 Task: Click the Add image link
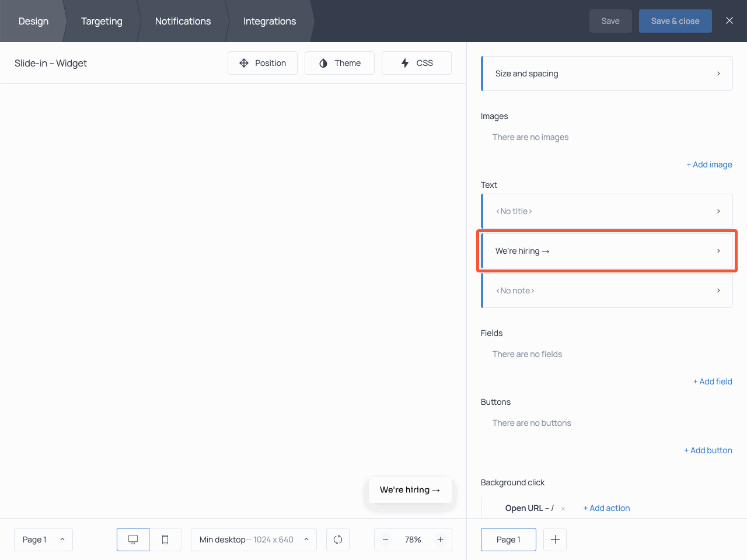(x=709, y=164)
